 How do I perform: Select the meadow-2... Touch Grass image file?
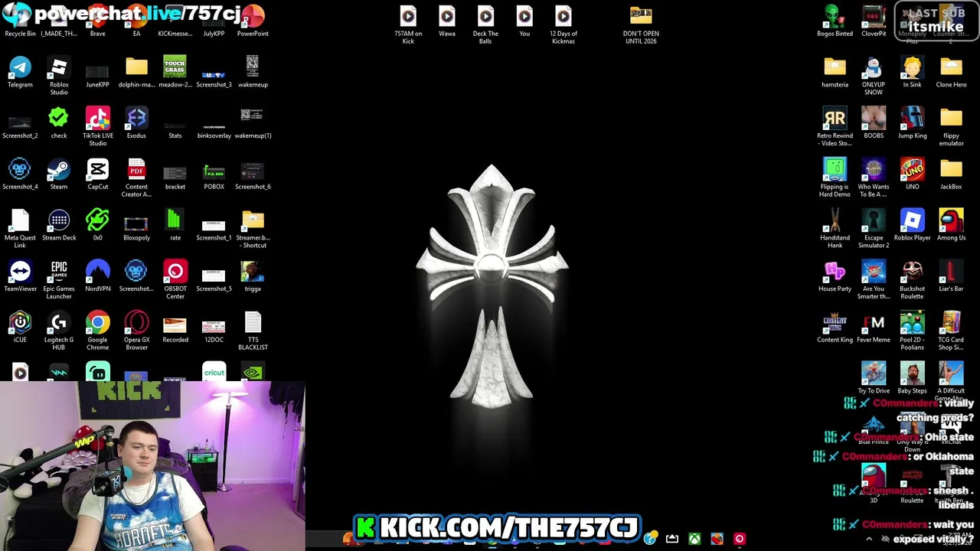click(x=175, y=72)
